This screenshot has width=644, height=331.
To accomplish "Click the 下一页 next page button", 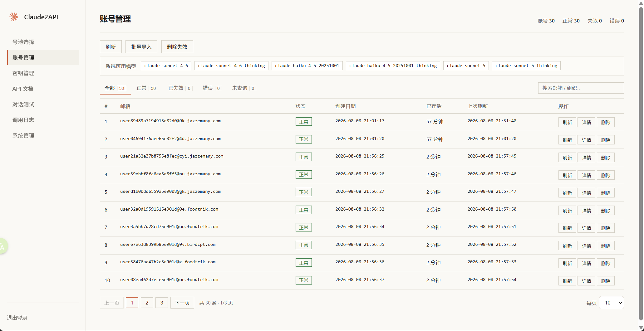I will coord(182,303).
